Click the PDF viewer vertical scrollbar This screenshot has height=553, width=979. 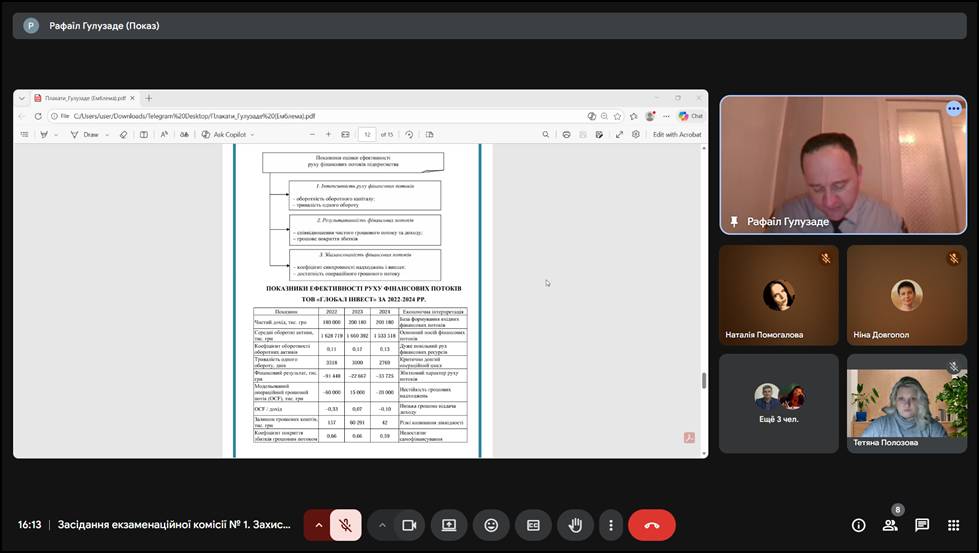(703, 380)
